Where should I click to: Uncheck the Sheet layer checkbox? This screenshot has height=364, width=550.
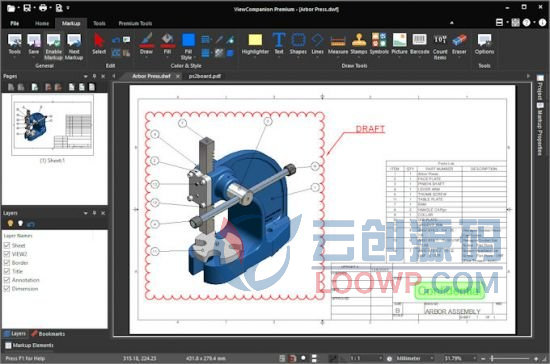point(7,245)
